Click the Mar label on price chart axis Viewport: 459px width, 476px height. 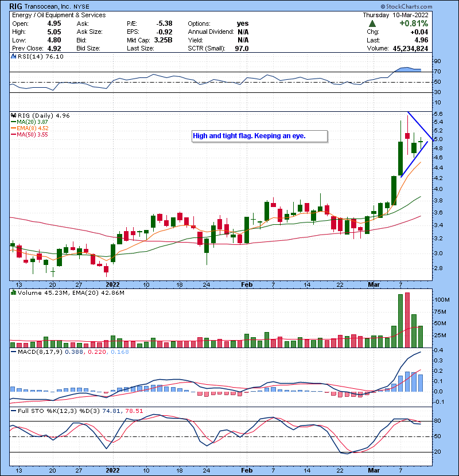(x=374, y=285)
